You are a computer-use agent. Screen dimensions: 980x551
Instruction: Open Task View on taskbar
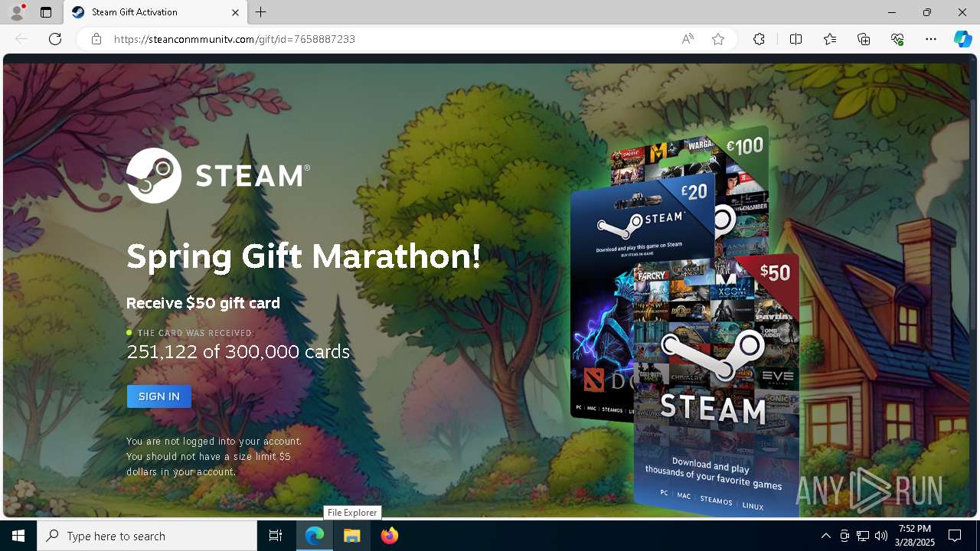(276, 536)
